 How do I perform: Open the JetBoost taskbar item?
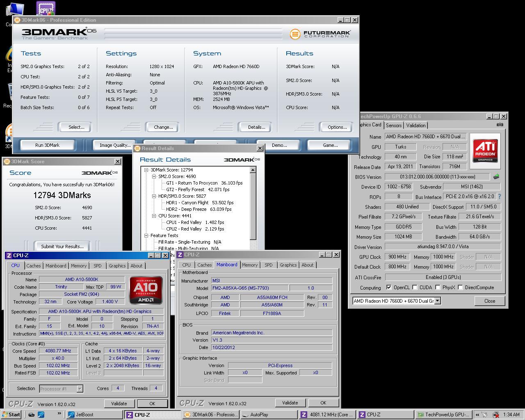coord(95,415)
